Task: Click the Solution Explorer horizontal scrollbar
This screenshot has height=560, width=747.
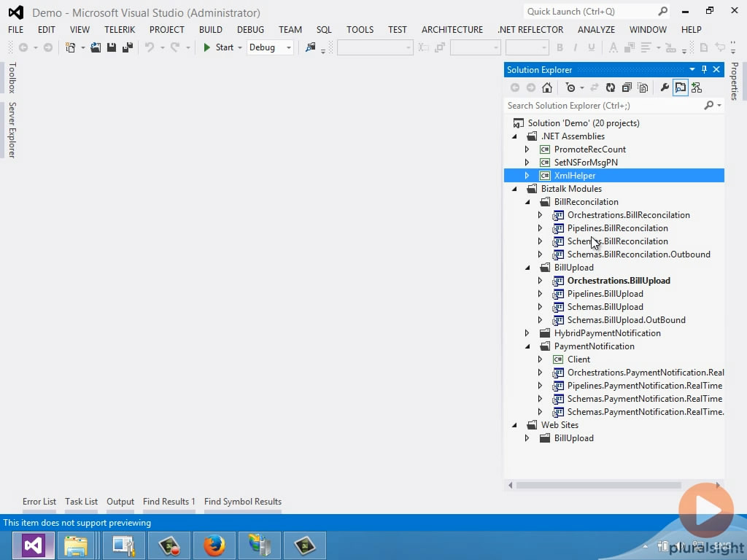Action: tap(598, 485)
